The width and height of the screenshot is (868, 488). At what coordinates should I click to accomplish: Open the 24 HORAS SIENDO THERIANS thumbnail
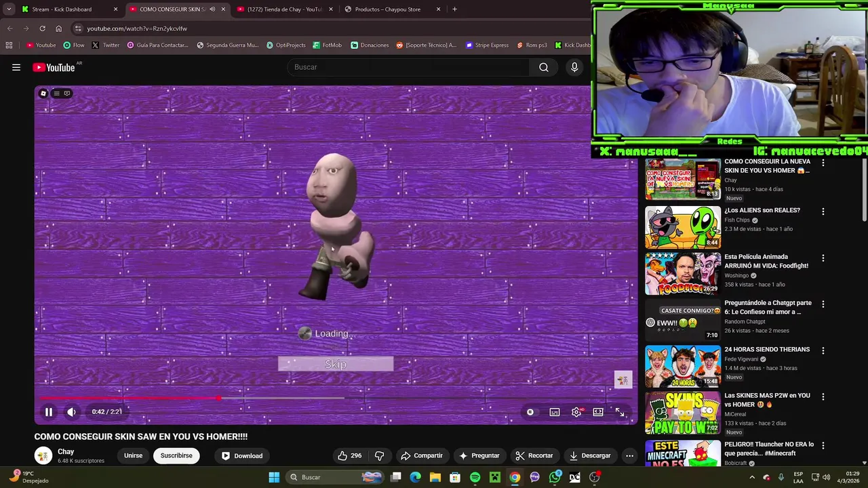(683, 366)
